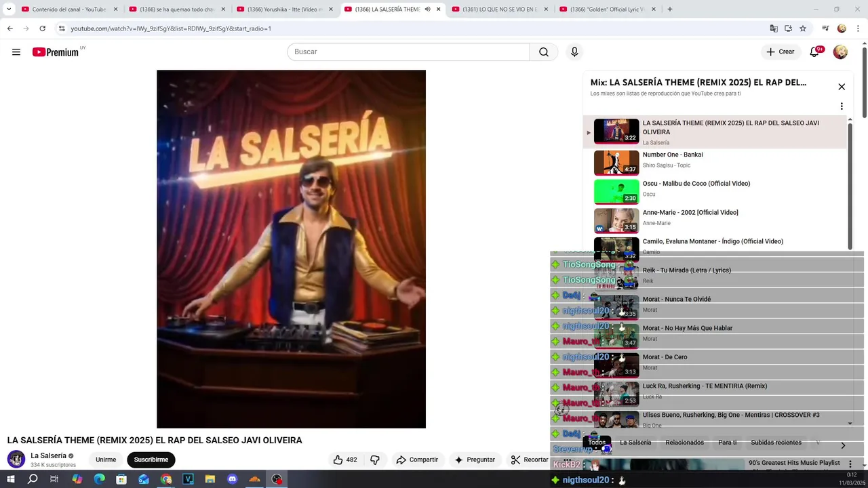Select Reik - Tu Mirada playlist entry
Screen dimensions: 868x488
pyautogui.click(x=715, y=278)
